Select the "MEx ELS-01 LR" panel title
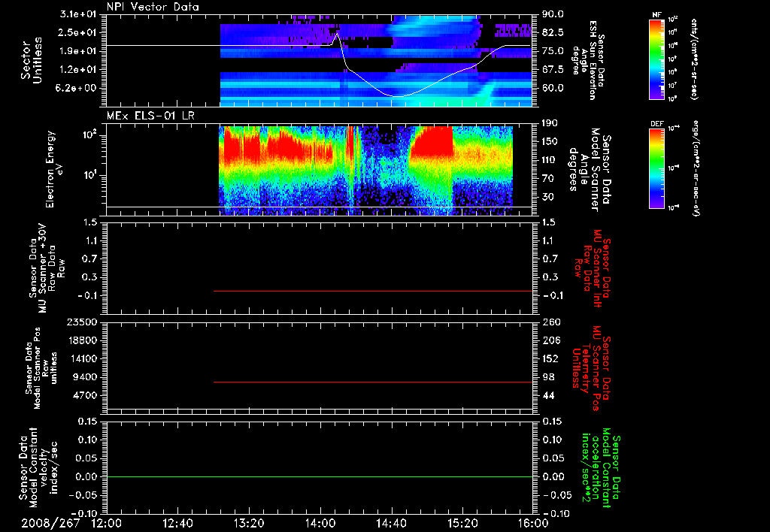The image size is (770, 532). tap(150, 116)
